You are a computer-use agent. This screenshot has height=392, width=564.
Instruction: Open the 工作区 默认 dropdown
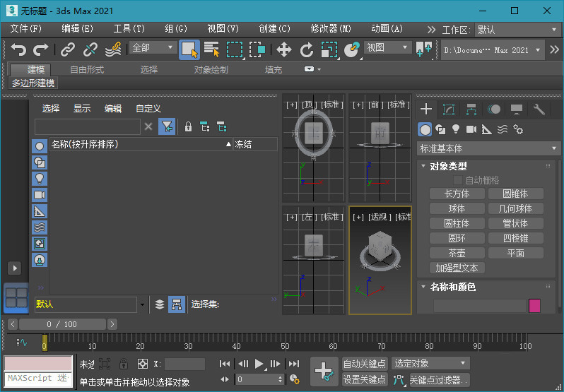[517, 30]
